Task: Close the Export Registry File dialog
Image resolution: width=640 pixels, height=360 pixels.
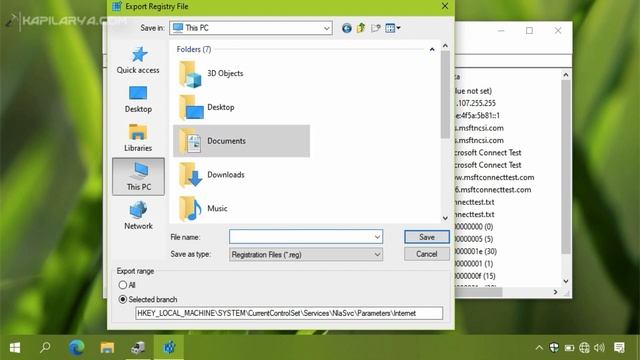Action: (445, 6)
